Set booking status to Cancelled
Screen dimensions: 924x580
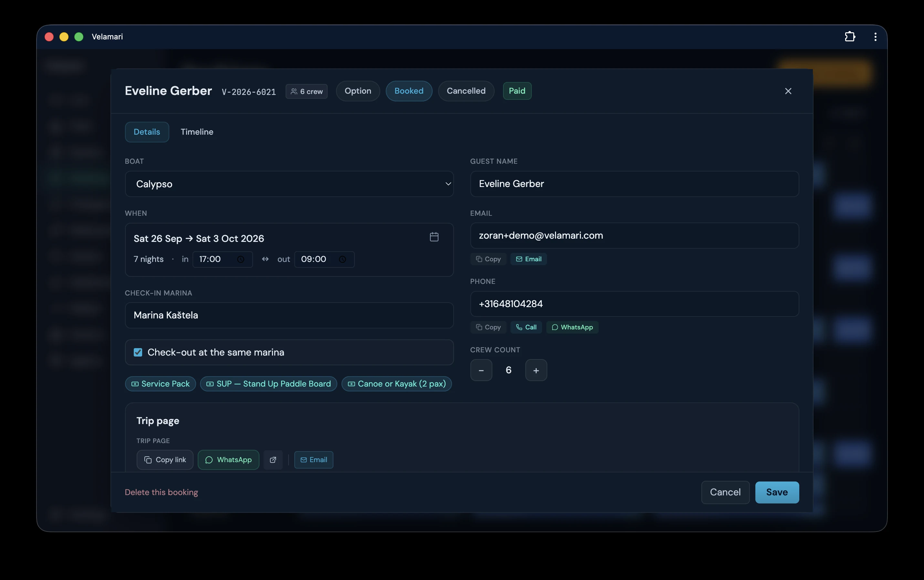coord(466,91)
